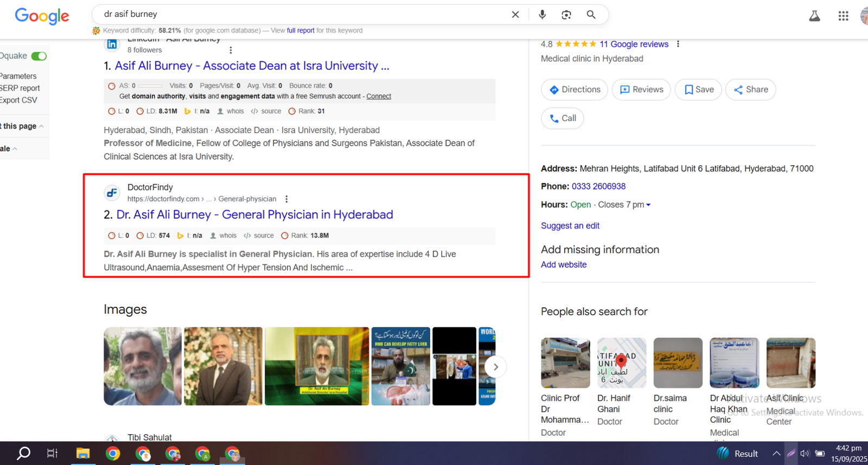
Task: Select Export CSV in the sidebar
Action: pyautogui.click(x=19, y=100)
